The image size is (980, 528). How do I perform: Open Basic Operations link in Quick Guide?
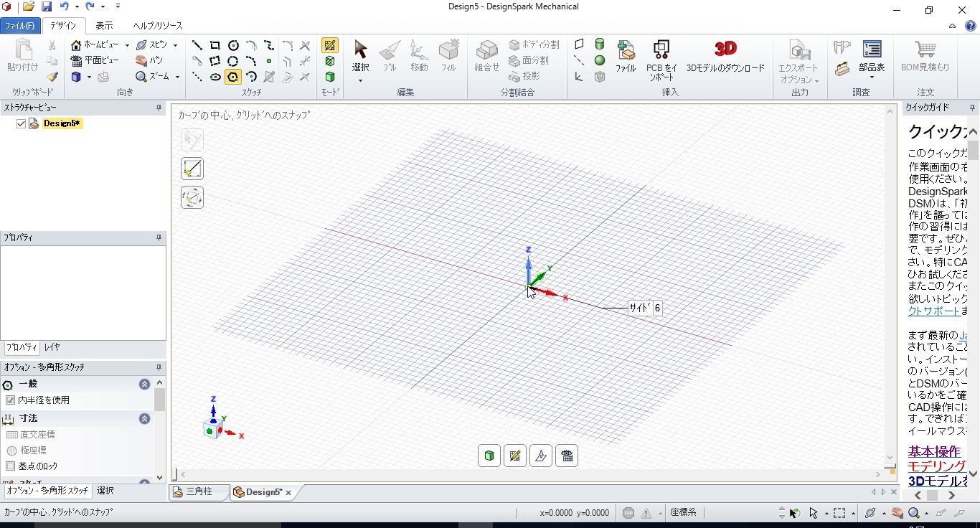click(x=934, y=451)
